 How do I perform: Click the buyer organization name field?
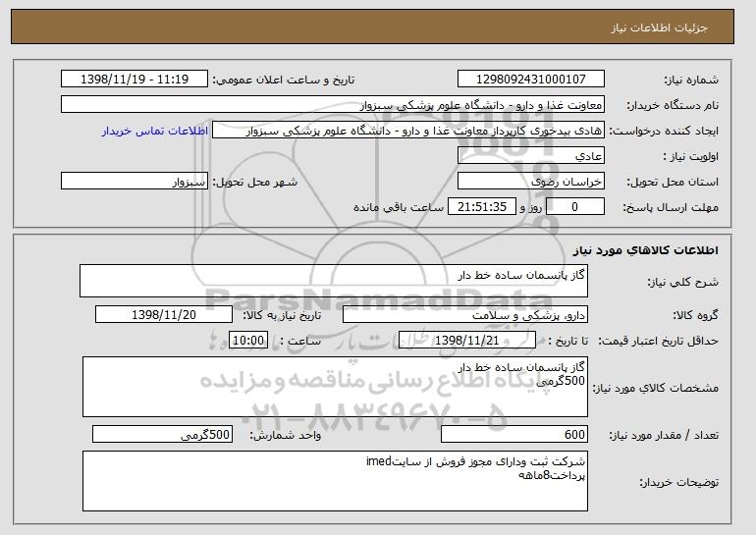[333, 105]
